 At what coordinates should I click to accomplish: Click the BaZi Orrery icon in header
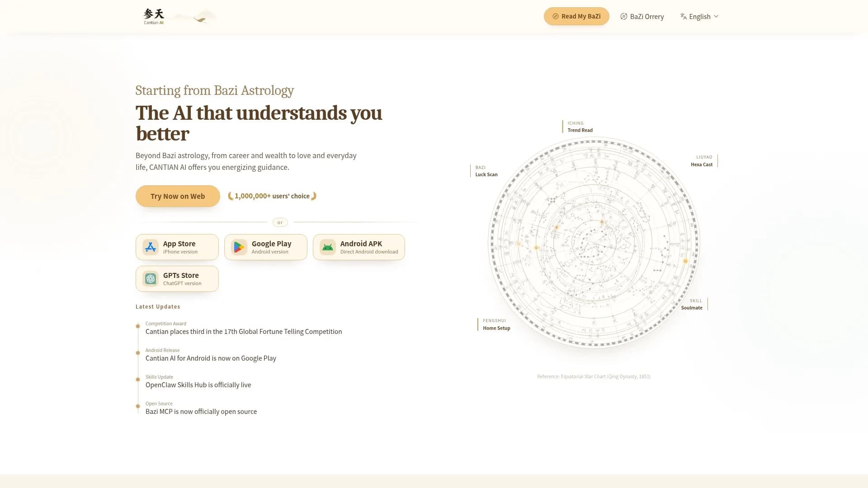624,16
